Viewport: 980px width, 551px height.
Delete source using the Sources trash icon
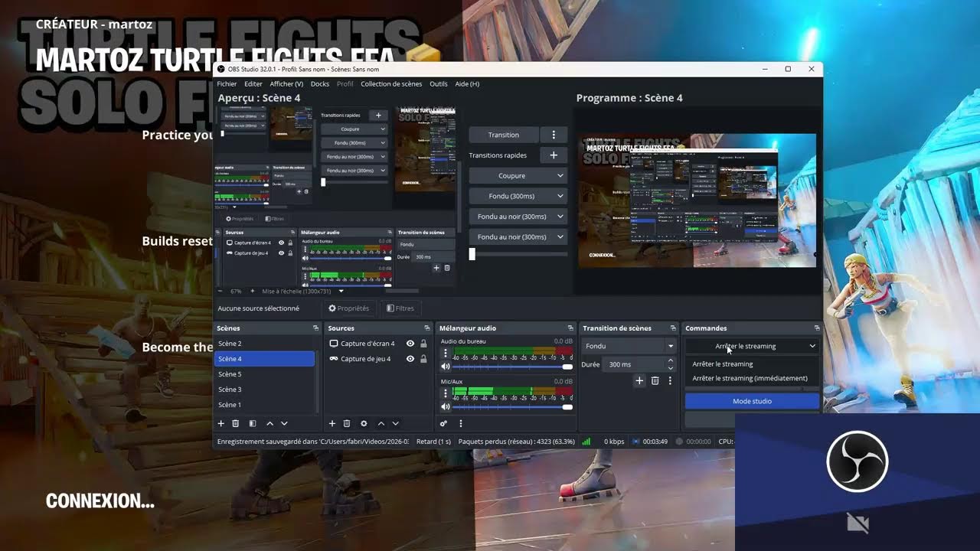(x=347, y=423)
